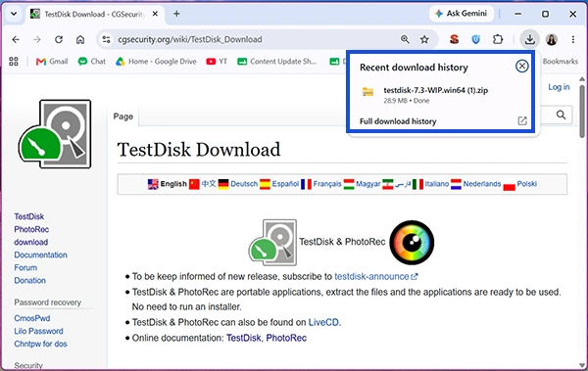Close the Recent download history popup
The height and width of the screenshot is (371, 588).
(x=521, y=67)
